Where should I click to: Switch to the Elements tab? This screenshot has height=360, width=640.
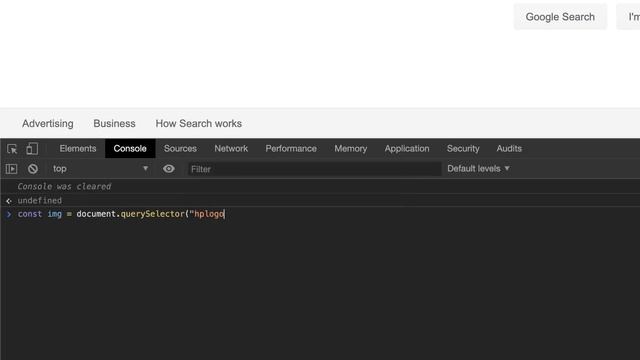tap(78, 149)
